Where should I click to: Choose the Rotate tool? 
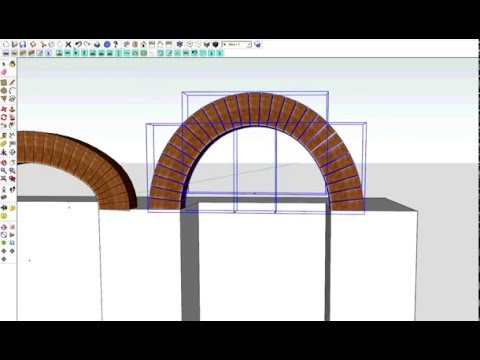4,117
